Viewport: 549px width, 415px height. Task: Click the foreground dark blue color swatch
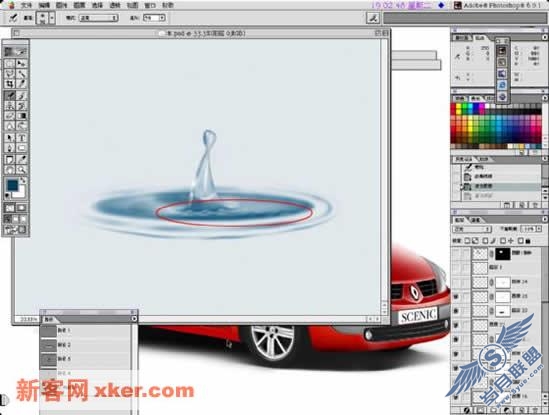click(13, 185)
